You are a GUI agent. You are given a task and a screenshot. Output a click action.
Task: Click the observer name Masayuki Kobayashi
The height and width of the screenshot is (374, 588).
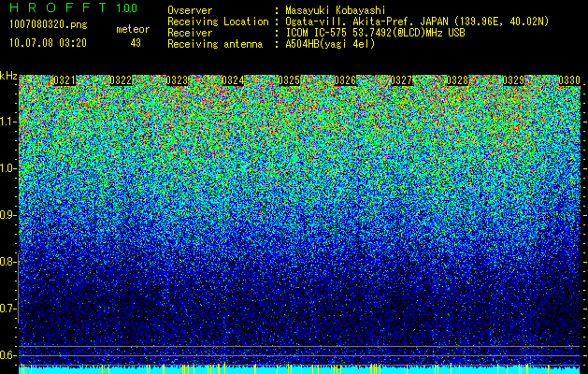(335, 10)
